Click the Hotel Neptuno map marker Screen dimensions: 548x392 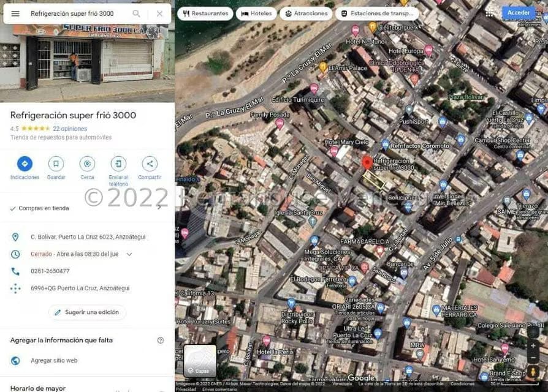click(x=356, y=31)
